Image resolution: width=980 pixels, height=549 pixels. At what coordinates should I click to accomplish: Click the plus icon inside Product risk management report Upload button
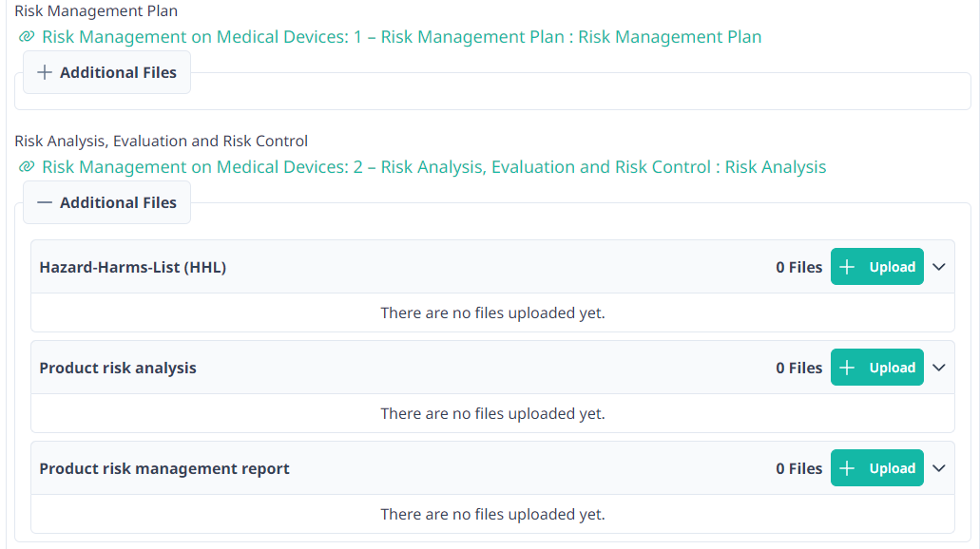847,467
